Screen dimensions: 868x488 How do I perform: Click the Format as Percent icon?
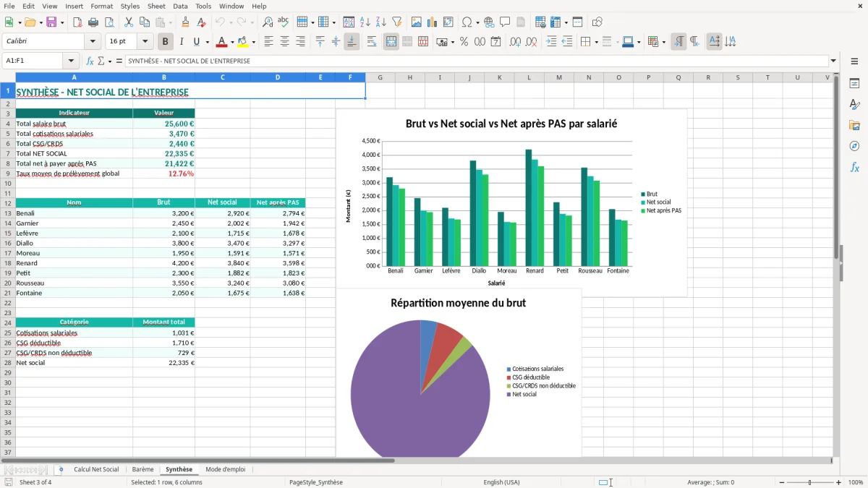pos(464,42)
